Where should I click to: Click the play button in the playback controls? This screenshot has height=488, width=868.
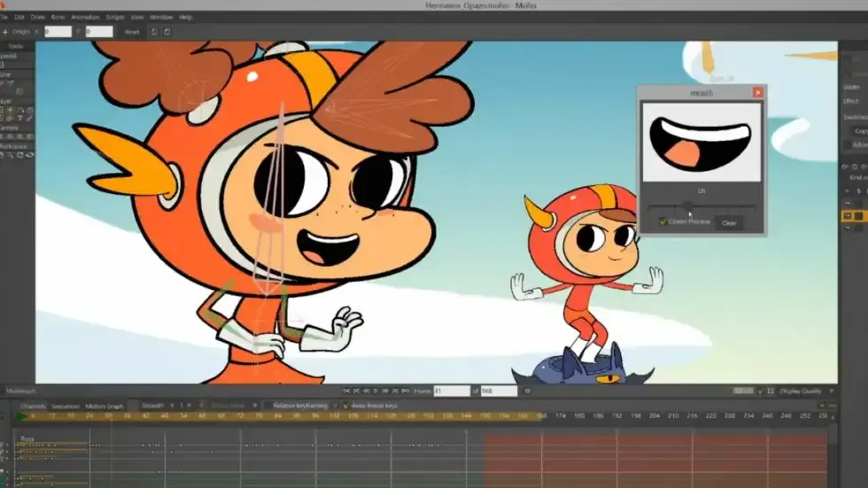tap(375, 391)
